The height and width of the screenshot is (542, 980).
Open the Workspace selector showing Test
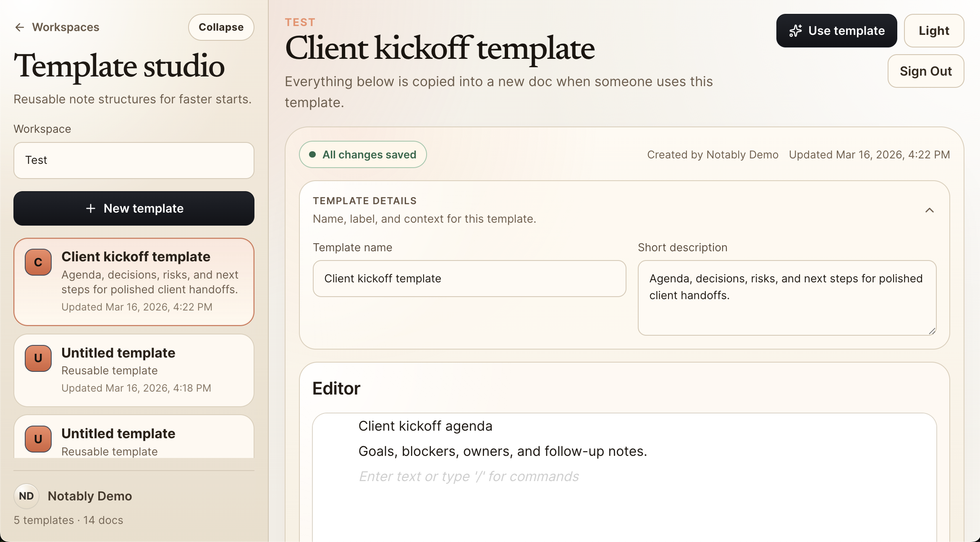coord(134,160)
